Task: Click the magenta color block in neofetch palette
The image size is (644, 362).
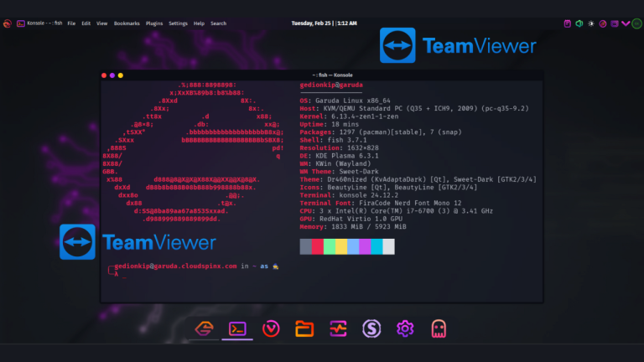Action: 365,246
